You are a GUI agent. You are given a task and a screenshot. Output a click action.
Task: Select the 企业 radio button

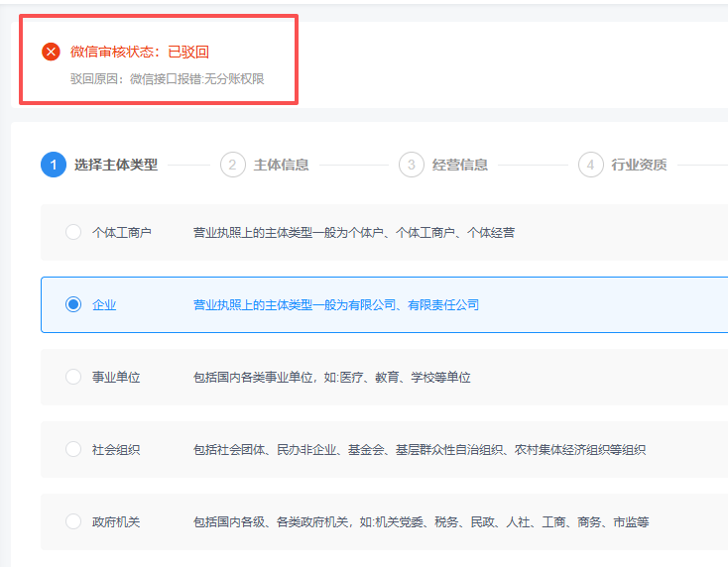pos(73,304)
